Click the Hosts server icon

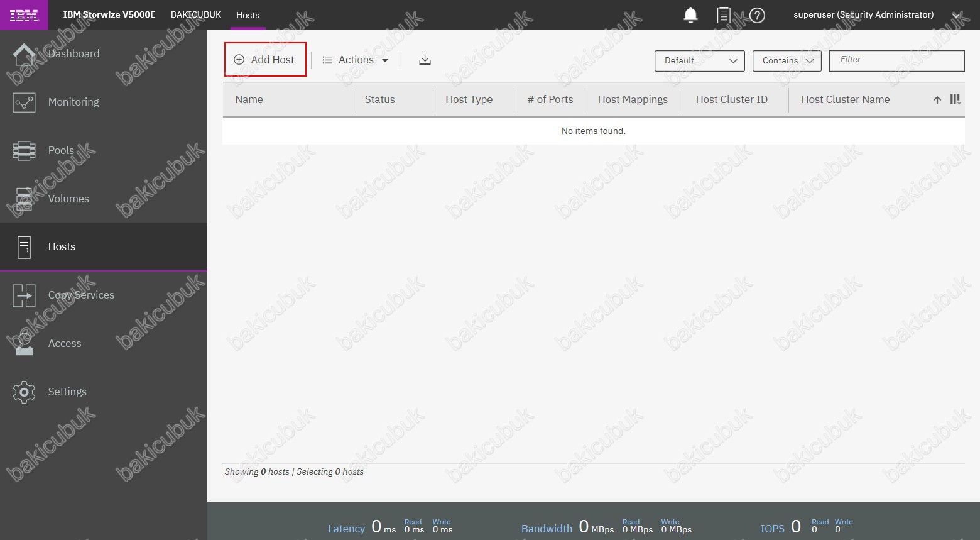(x=24, y=247)
